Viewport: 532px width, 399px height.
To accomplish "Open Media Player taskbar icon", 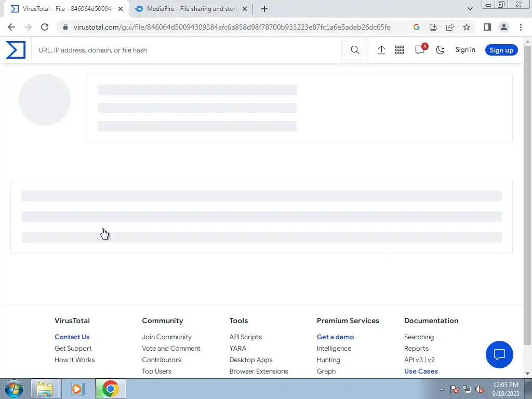I will tap(77, 389).
